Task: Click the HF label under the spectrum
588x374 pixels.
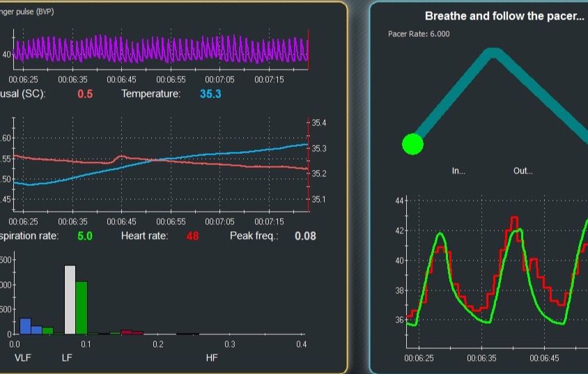Action: point(212,357)
